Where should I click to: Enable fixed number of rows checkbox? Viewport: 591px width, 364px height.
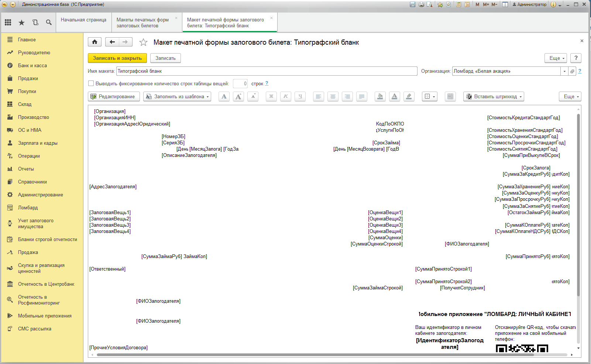91,83
